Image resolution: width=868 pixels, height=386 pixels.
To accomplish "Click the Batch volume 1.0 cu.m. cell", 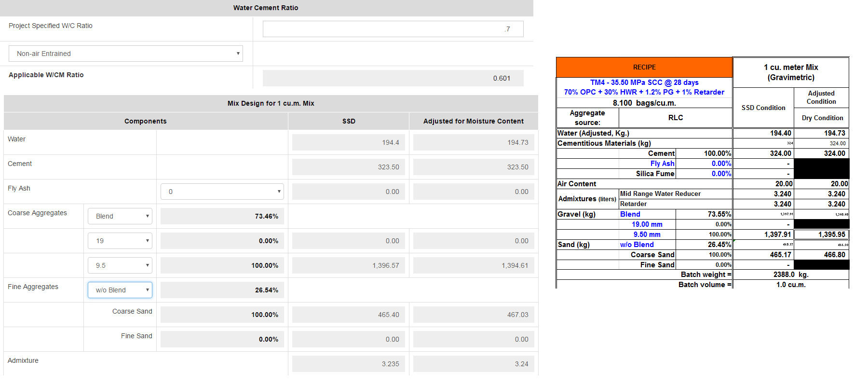I will point(791,285).
